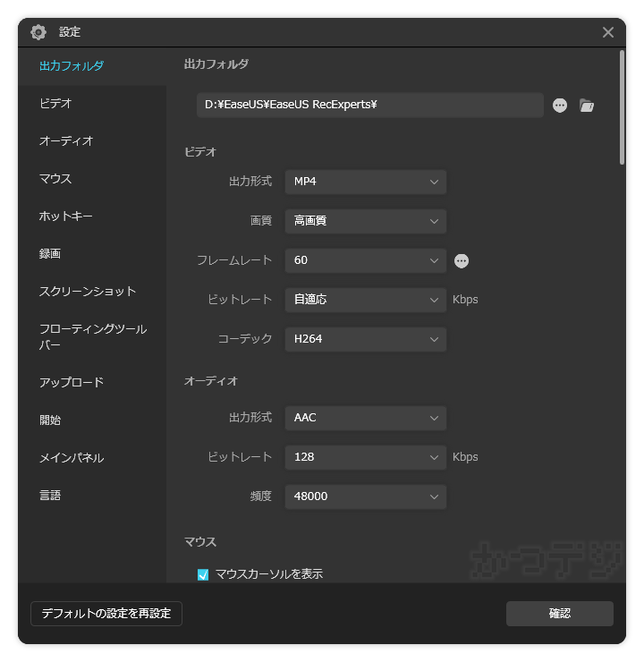Confirm settings with the 確認 button

[560, 614]
